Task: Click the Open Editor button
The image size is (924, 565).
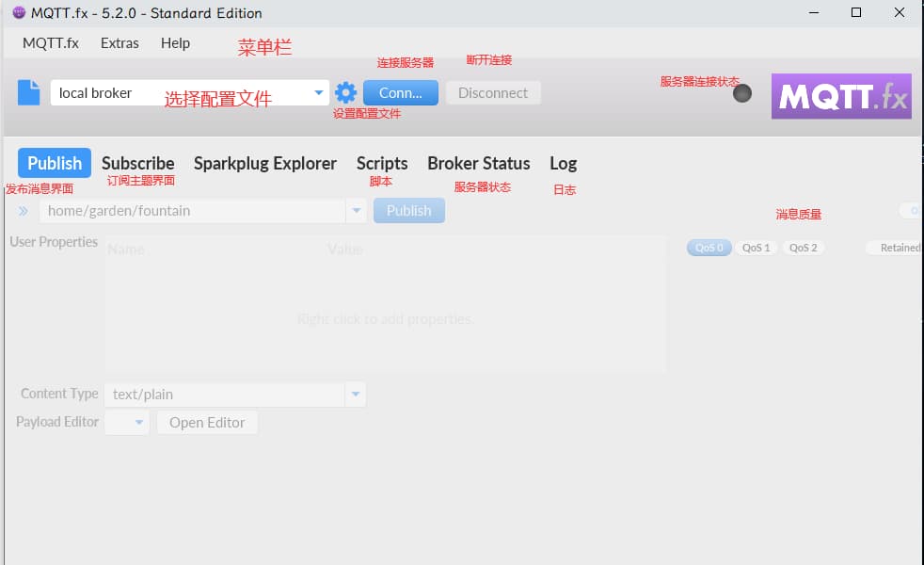Action: [x=207, y=423]
